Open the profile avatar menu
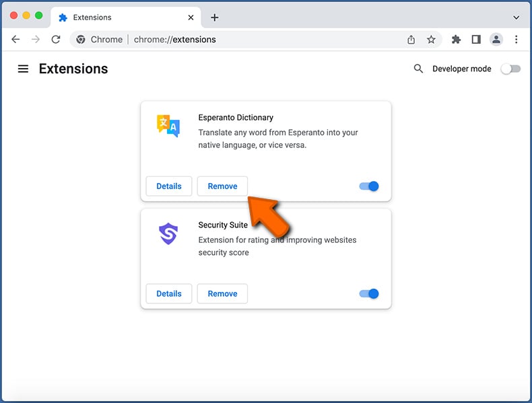The height and width of the screenshot is (403, 532). tap(496, 39)
